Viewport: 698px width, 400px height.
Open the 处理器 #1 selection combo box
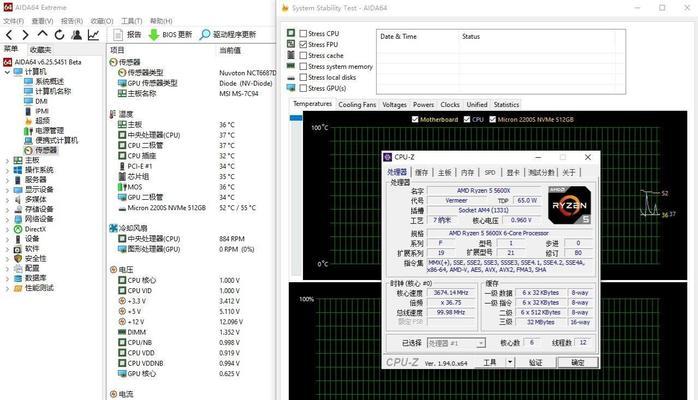click(456, 343)
